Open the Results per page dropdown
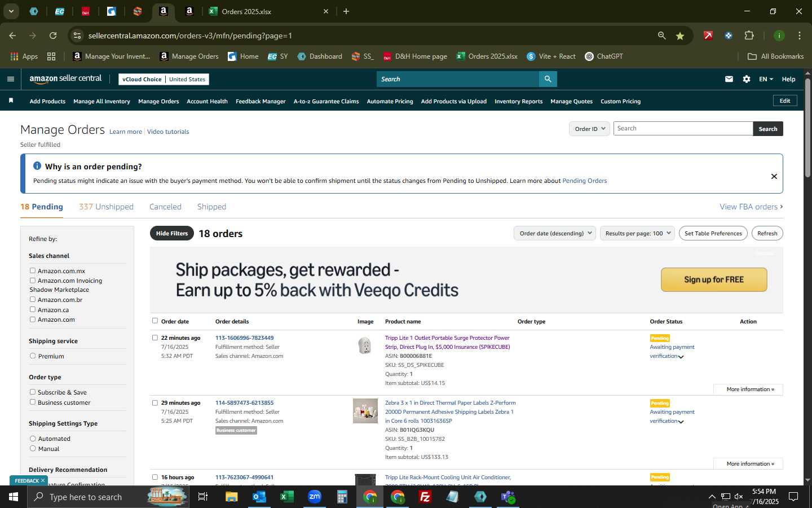 (637, 233)
